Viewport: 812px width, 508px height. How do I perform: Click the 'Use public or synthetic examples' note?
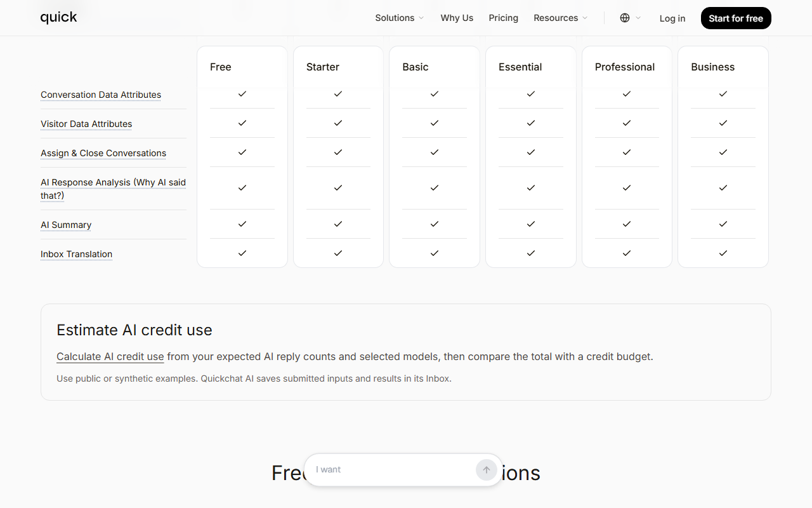[x=254, y=378]
